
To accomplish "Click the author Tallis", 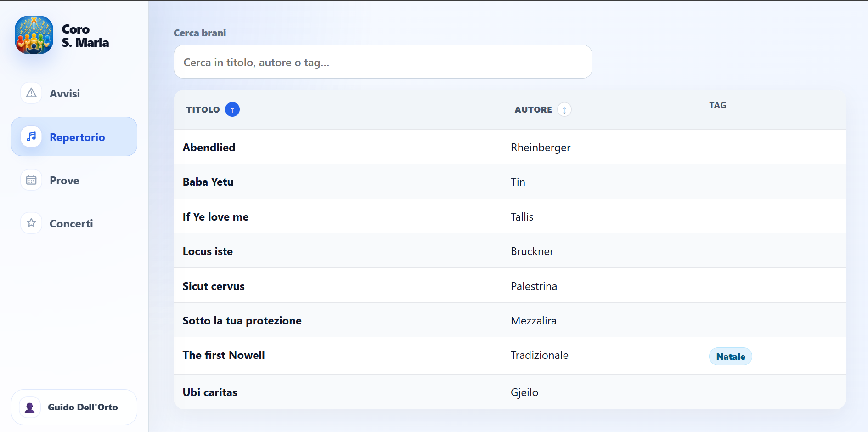I will (x=522, y=217).
